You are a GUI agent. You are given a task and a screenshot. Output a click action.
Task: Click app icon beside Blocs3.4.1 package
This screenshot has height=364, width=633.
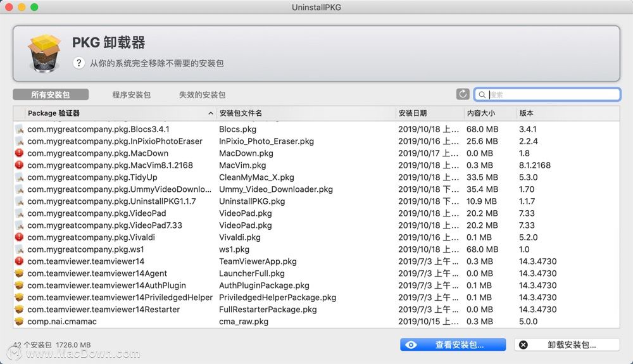tap(19, 129)
